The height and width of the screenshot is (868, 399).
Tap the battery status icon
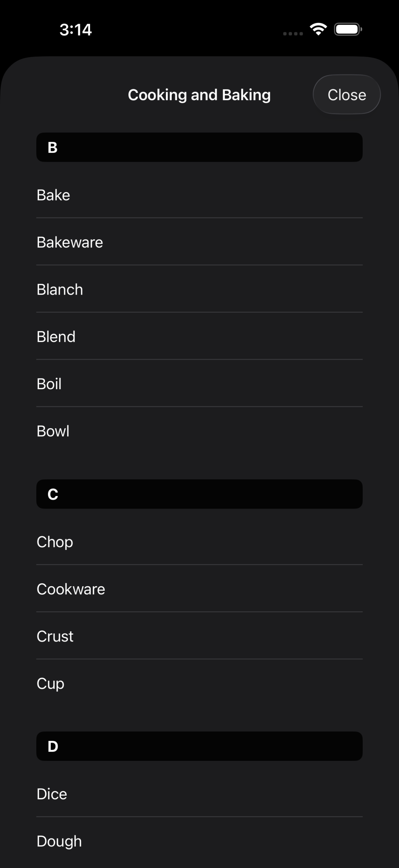click(x=348, y=29)
